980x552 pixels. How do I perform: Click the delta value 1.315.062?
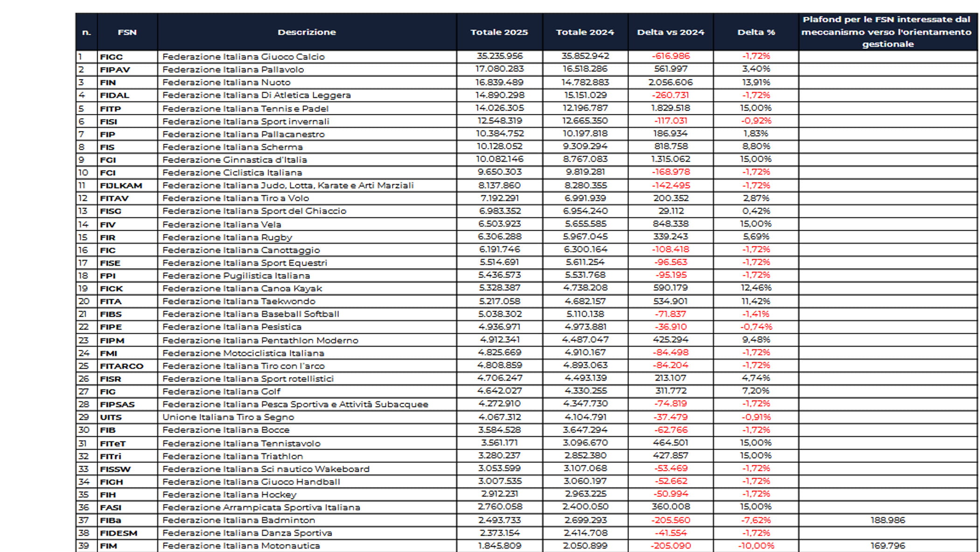[x=671, y=159]
